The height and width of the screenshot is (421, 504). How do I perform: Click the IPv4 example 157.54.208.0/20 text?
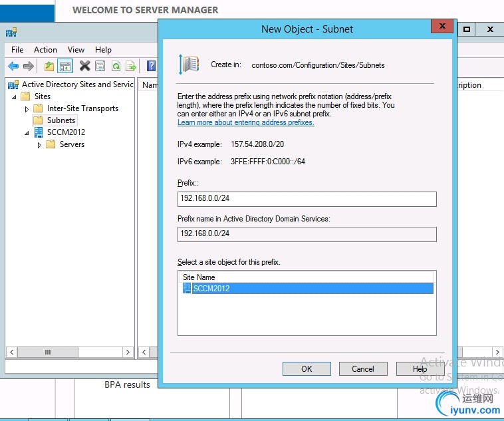click(x=257, y=144)
